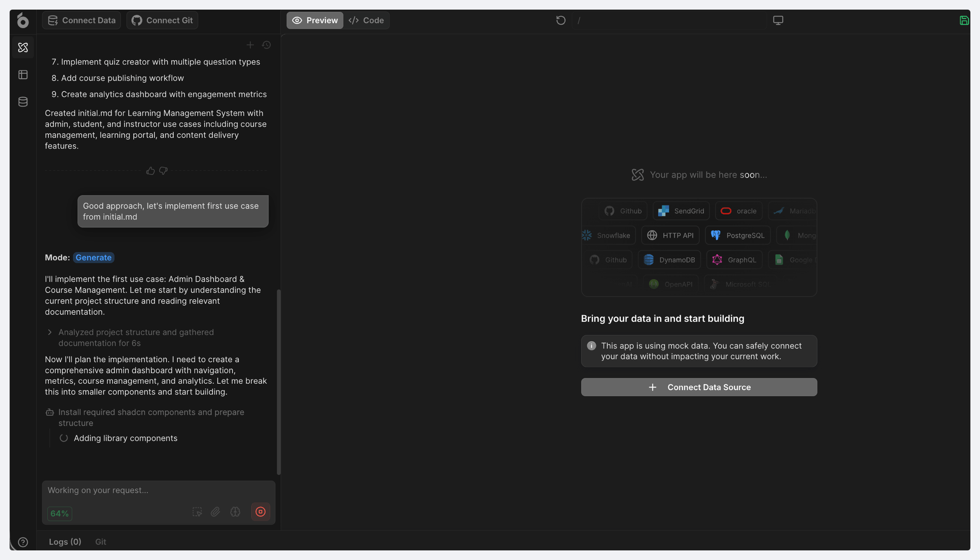
Task: Expand Analyzed project structure details
Action: pyautogui.click(x=50, y=332)
